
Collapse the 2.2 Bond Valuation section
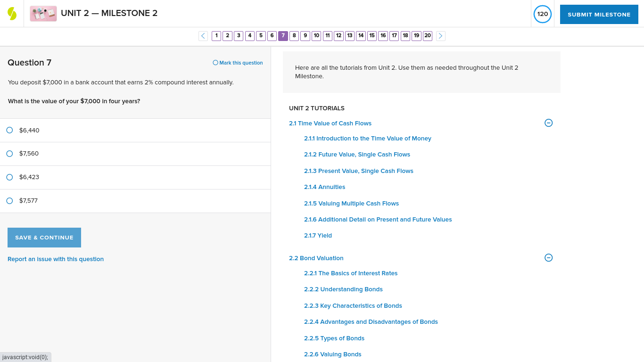(548, 258)
